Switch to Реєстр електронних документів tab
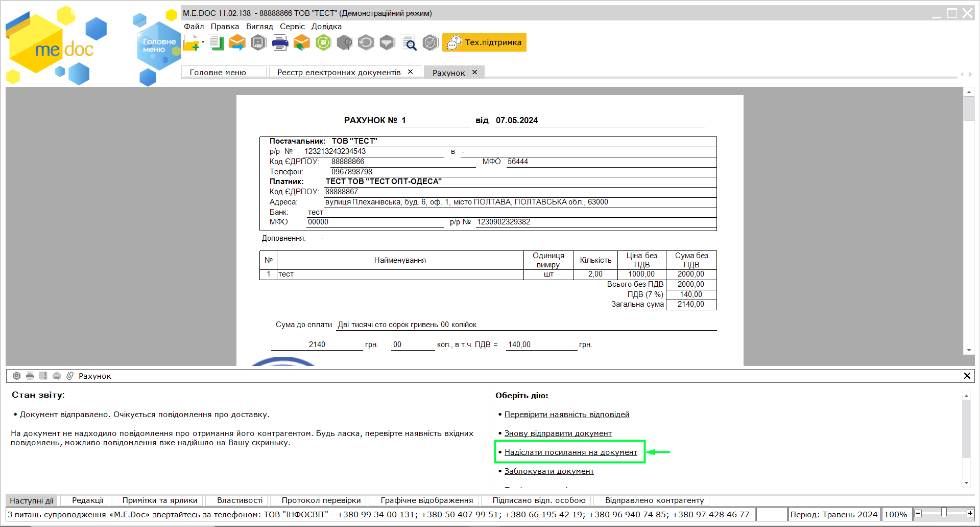Screen dimensions: 980x527 click(339, 73)
